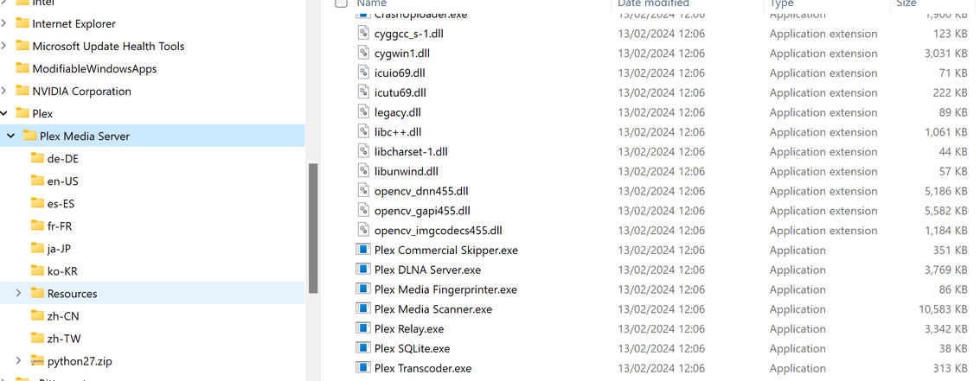
Task: Expand the NVIDIA Corporation folder
Action: [x=3, y=92]
